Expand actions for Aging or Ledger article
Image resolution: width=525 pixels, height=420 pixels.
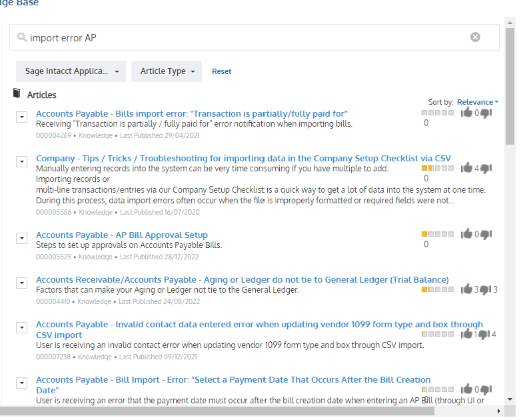[x=22, y=283]
